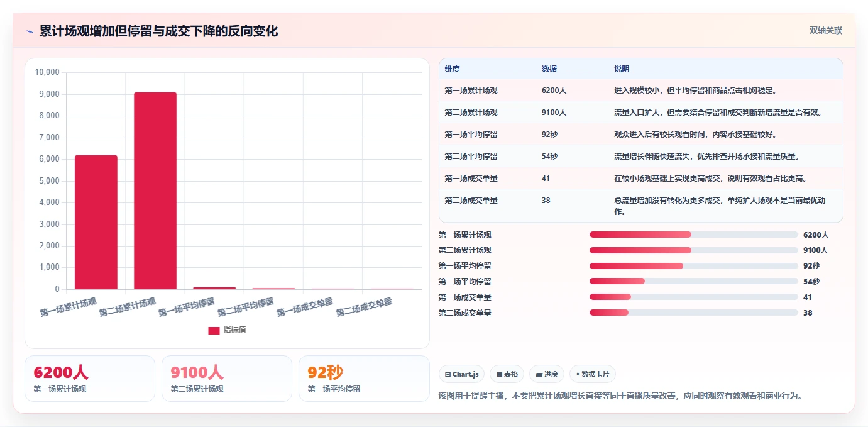Click the icon in the 表格 tag
This screenshot has width=868, height=427.
(x=499, y=374)
